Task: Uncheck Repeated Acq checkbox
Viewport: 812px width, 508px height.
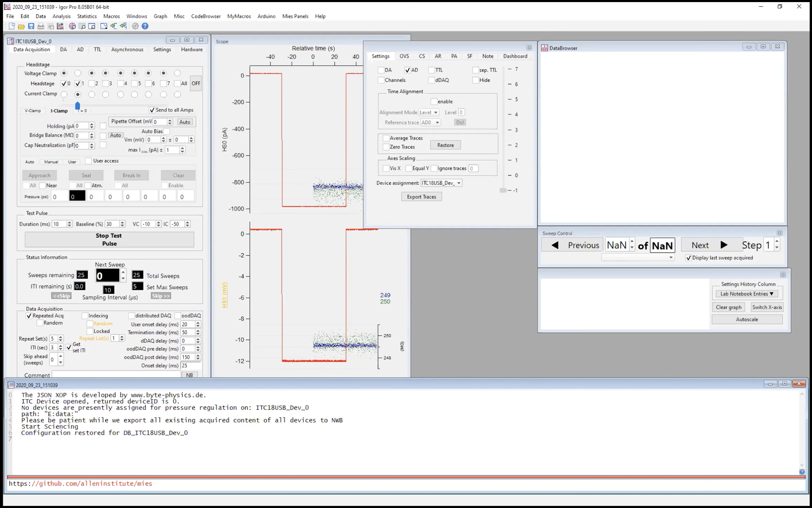Action: 29,316
